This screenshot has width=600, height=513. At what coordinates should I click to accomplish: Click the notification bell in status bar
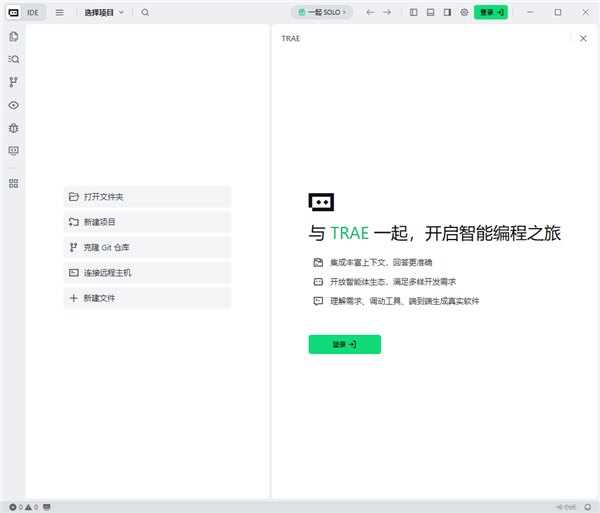coord(587,507)
